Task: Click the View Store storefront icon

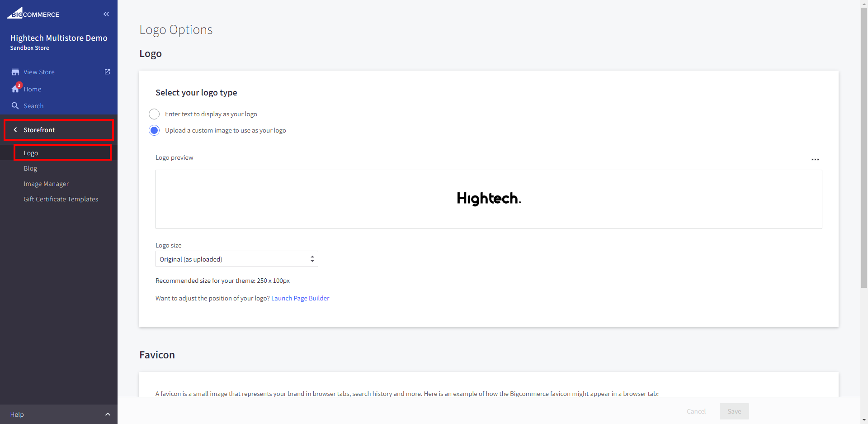Action: click(15, 72)
